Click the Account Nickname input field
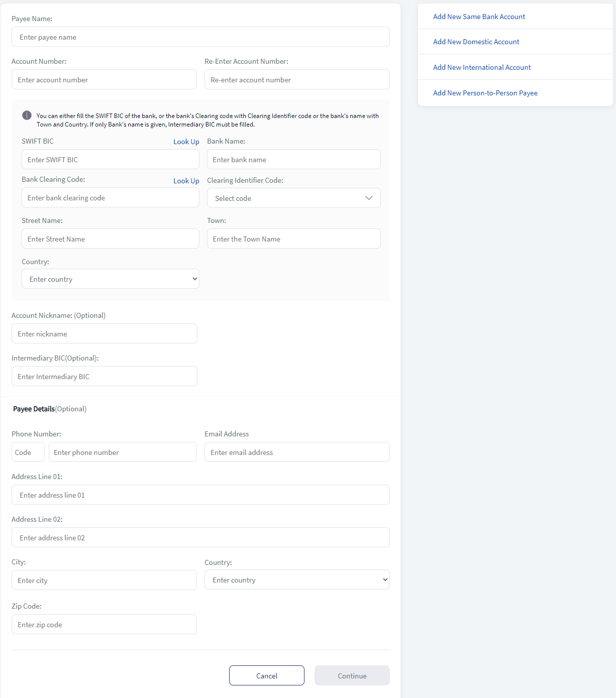Viewport: 616px width, 698px height. click(x=105, y=333)
